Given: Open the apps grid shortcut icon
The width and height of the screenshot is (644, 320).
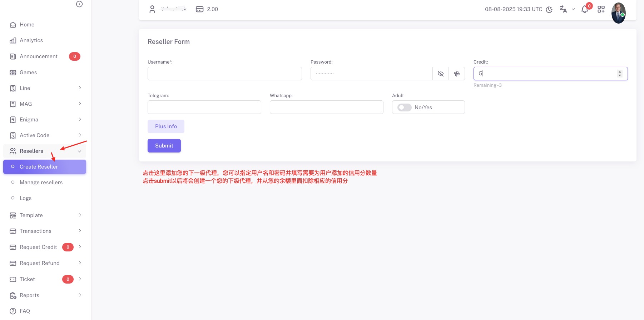Looking at the screenshot, I should pos(601,9).
